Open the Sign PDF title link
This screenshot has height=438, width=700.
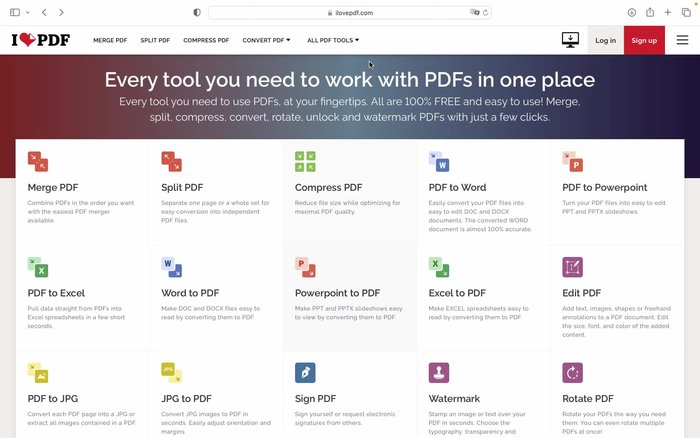316,398
